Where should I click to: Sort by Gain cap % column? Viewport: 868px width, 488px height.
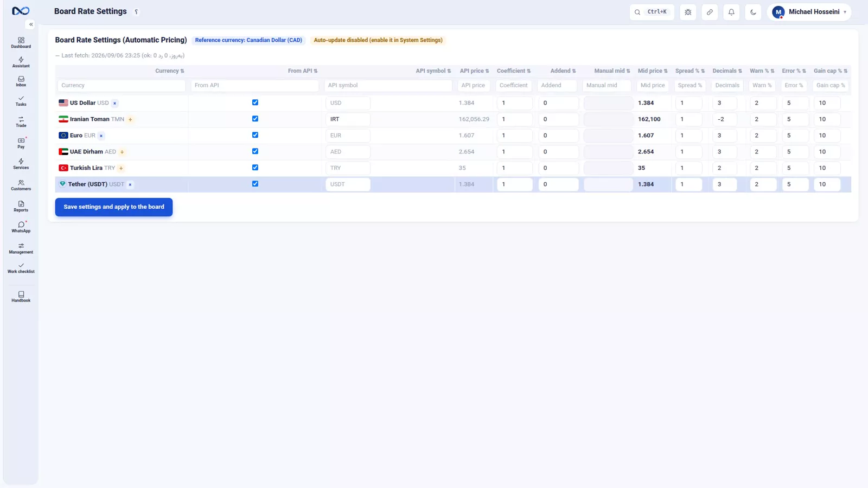pyautogui.click(x=831, y=71)
